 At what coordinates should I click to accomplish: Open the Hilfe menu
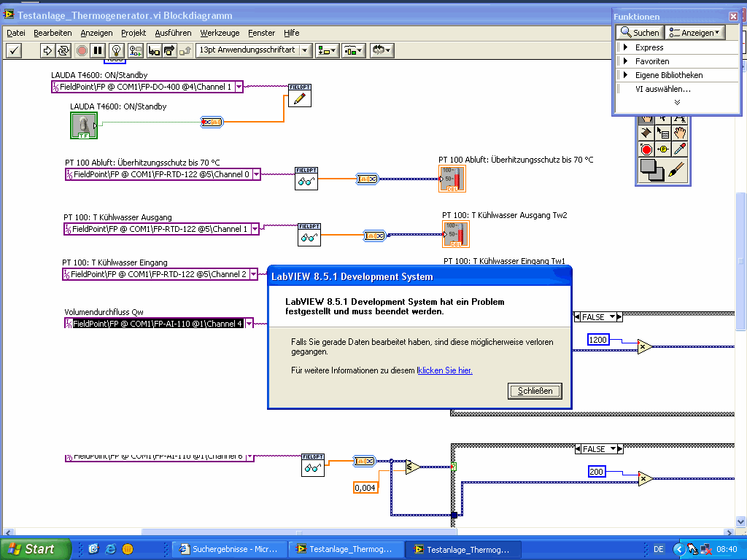pyautogui.click(x=292, y=33)
